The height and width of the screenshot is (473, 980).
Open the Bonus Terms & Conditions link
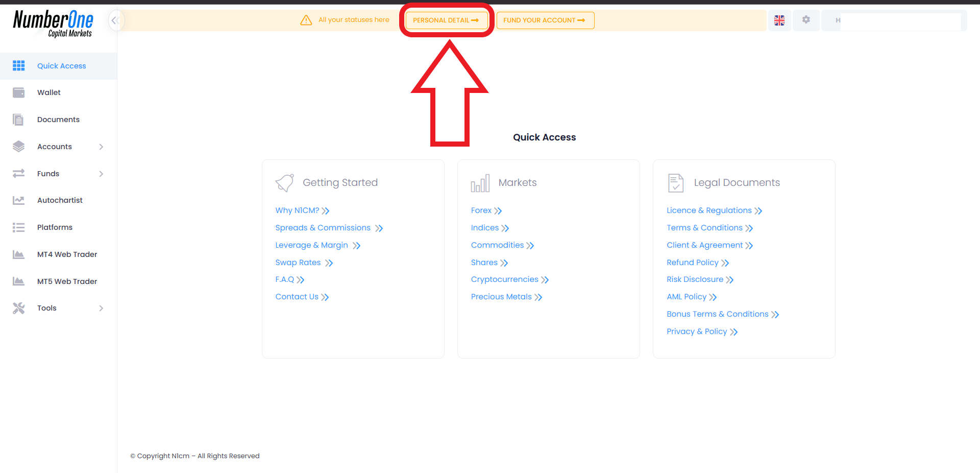(717, 314)
